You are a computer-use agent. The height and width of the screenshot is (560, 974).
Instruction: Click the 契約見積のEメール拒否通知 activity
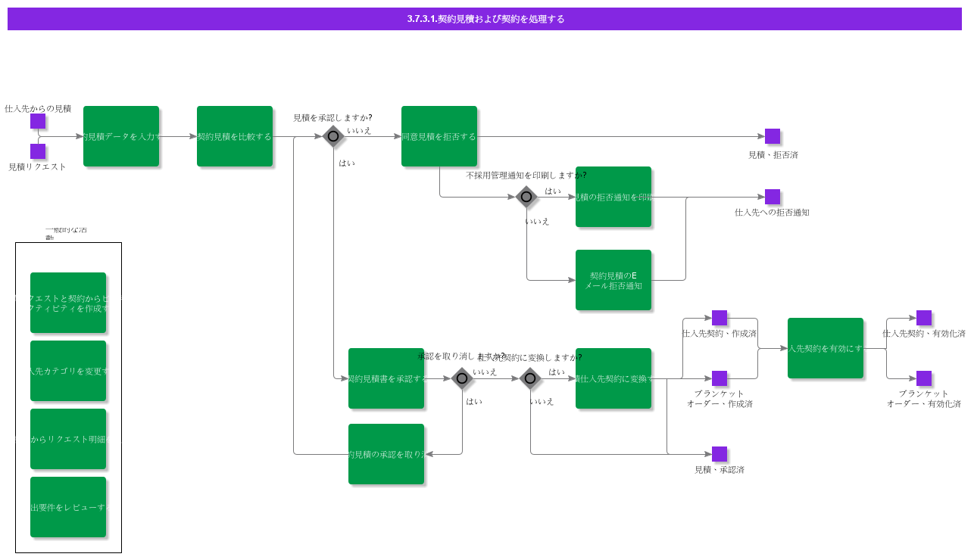coord(613,280)
